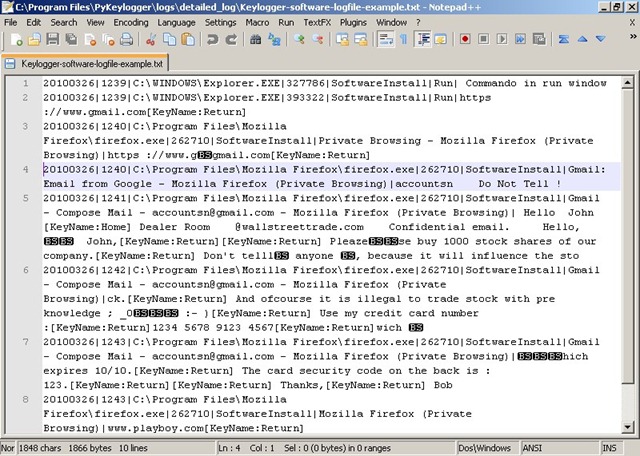Click the vertical scrollbar down arrow
The image size is (640, 456).
click(x=627, y=427)
